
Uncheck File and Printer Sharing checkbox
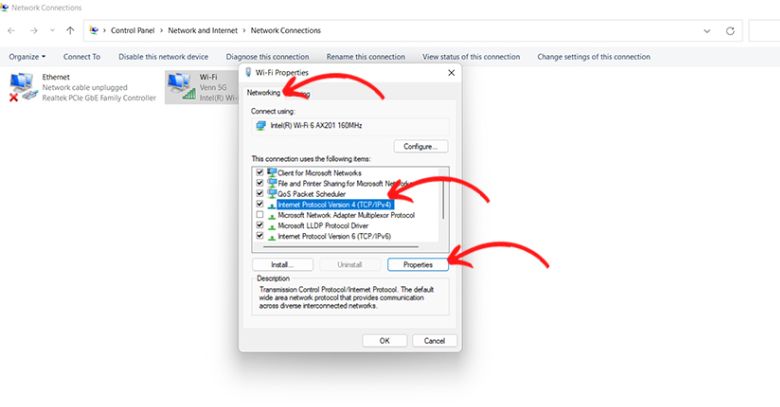point(260,183)
